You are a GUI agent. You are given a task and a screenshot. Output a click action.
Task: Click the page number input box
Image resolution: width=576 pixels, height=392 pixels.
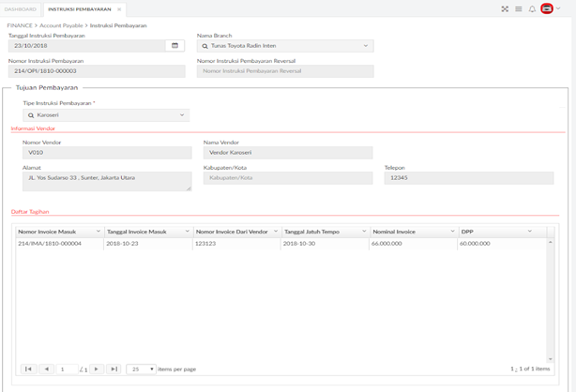pos(68,369)
